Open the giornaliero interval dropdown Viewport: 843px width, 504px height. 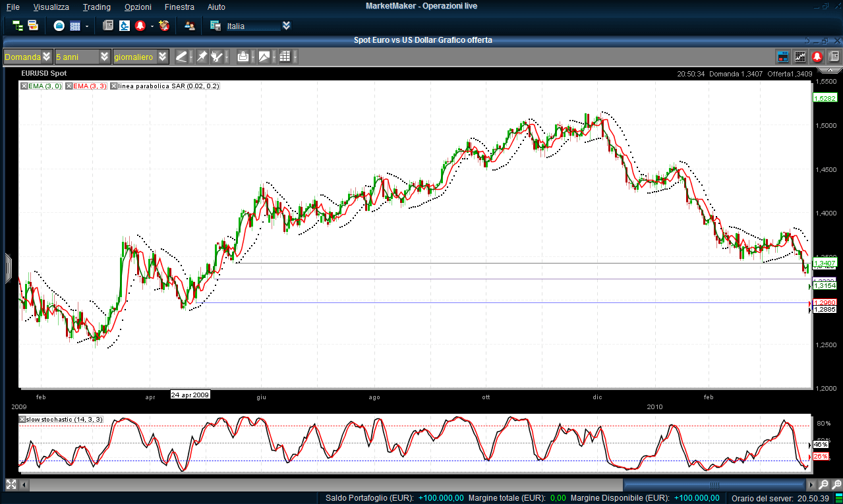click(162, 57)
